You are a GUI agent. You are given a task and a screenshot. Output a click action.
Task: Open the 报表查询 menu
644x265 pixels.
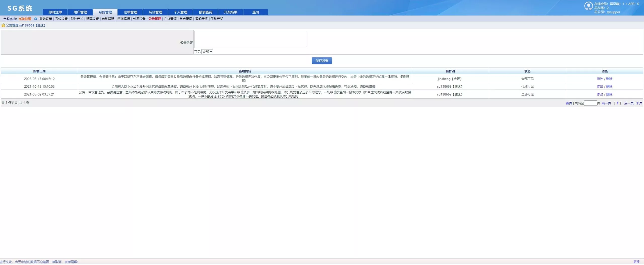(x=206, y=12)
